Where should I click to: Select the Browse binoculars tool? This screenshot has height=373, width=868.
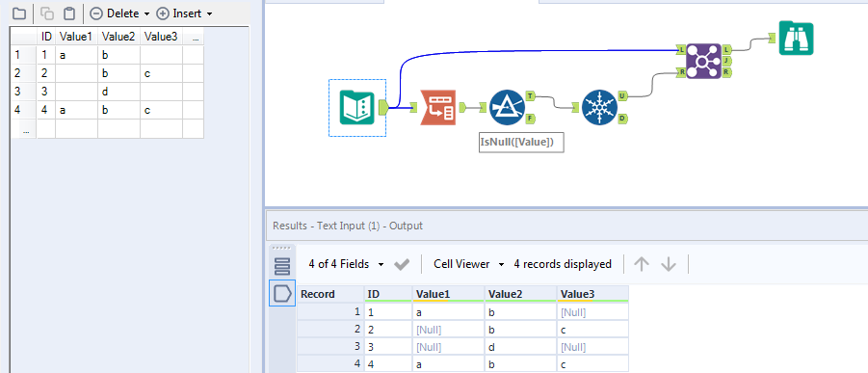point(796,38)
